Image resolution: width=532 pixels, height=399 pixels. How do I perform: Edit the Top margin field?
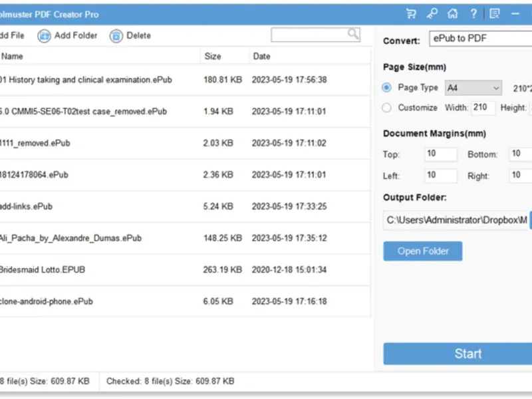pos(440,154)
